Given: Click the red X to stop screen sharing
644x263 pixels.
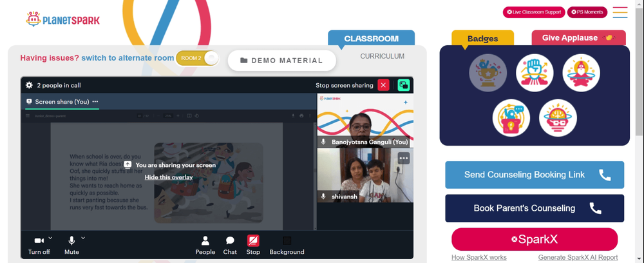Looking at the screenshot, I should pyautogui.click(x=383, y=85).
